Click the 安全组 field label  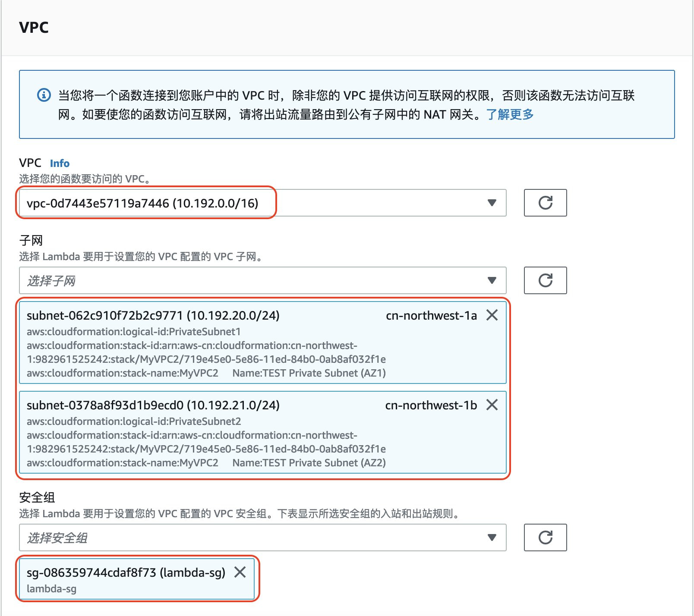(37, 497)
